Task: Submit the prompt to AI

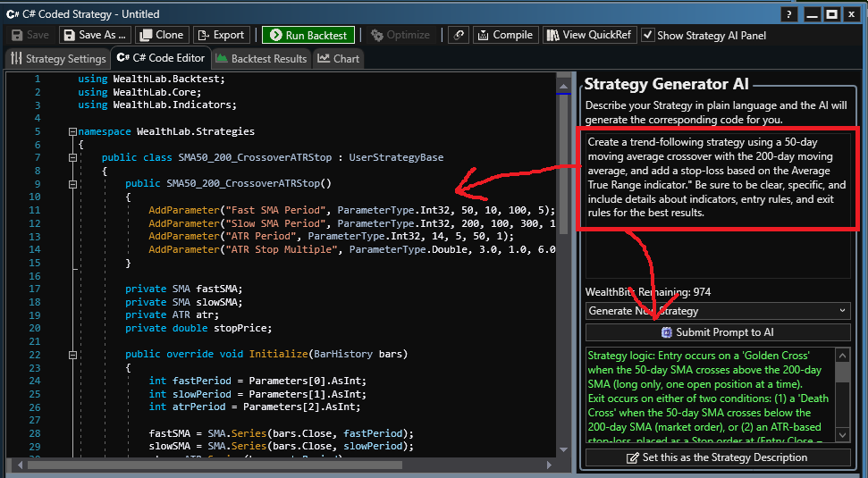Action: tap(718, 332)
